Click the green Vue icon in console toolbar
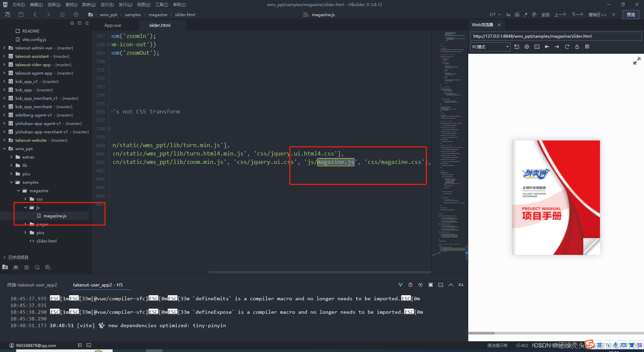 pos(400,285)
